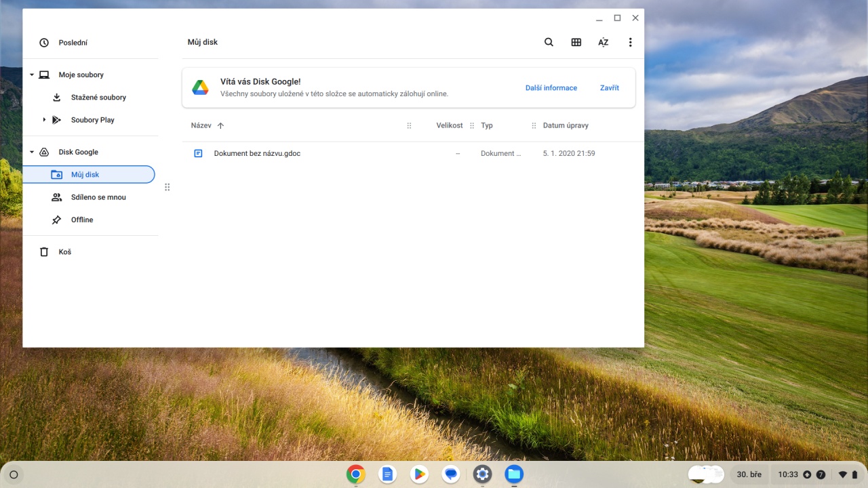Sort by Název column header
The width and height of the screenshot is (868, 488).
[201, 125]
